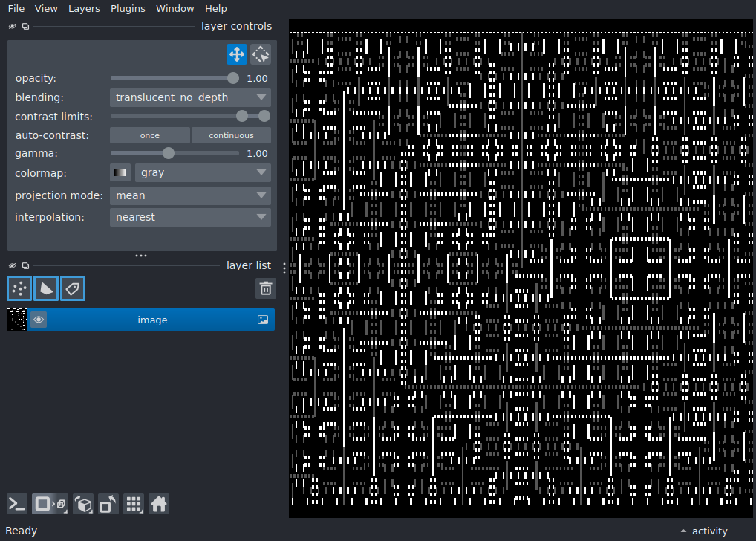Toggle grid mode view
Image resolution: width=756 pixels, height=541 pixels.
134,505
